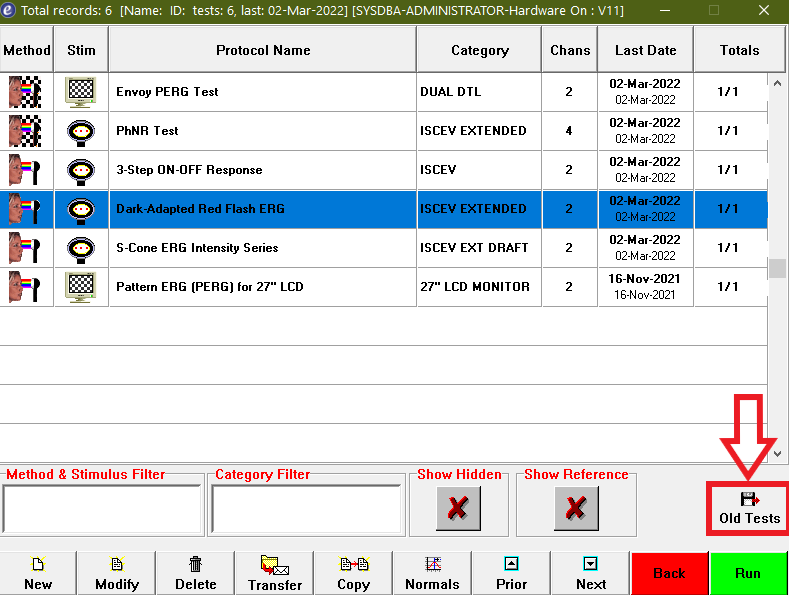Click ganzfeld icon of Dark-Adapted Red Flash ERG

[81, 211]
